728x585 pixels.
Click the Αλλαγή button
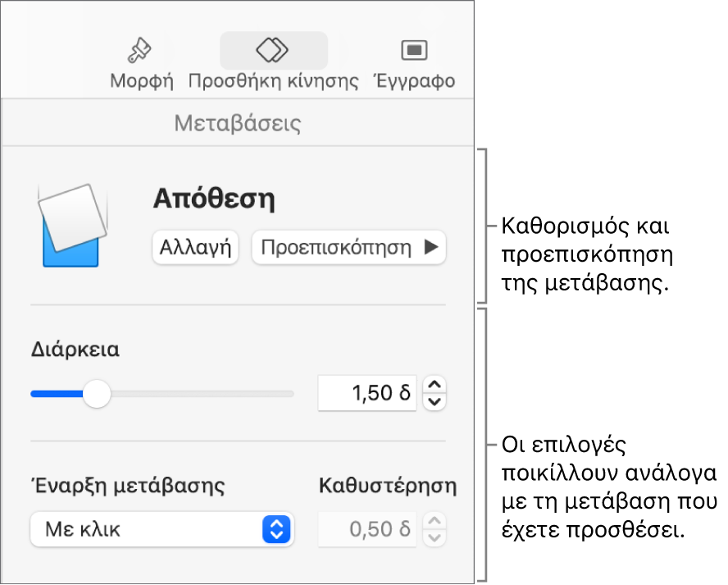(195, 247)
